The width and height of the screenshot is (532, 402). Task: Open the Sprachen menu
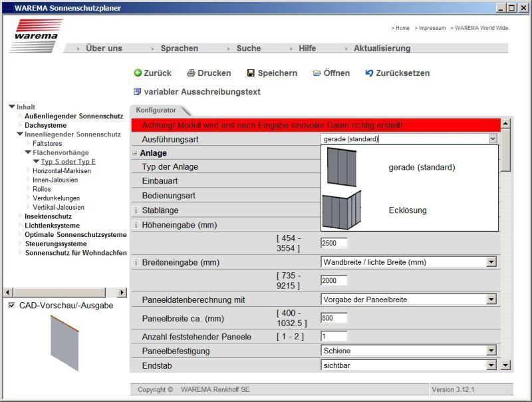click(179, 48)
